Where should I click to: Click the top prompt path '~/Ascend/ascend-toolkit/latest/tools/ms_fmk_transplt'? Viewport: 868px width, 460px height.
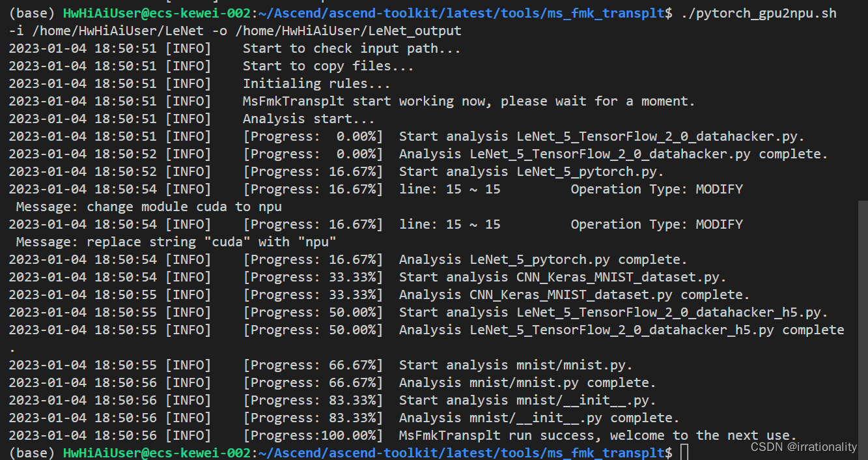(x=462, y=13)
